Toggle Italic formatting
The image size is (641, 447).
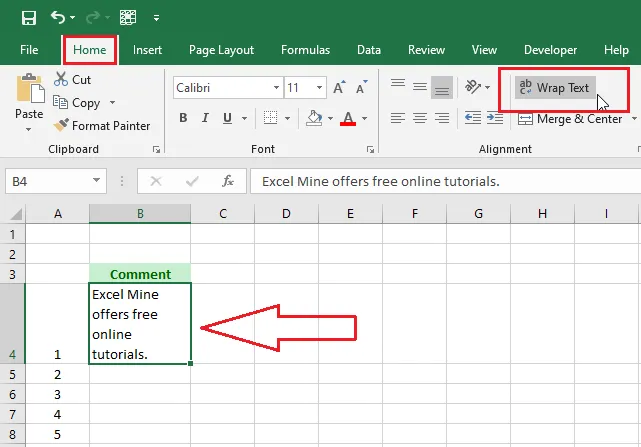click(205, 118)
